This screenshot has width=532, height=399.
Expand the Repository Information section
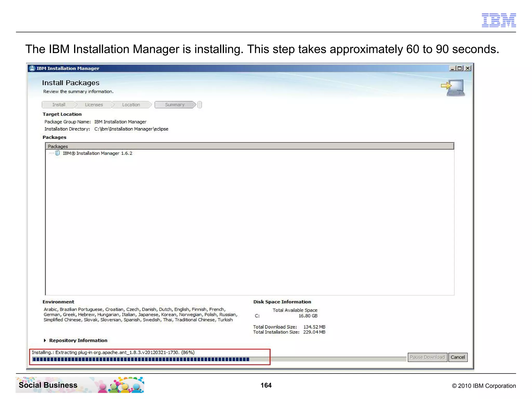tap(45, 340)
